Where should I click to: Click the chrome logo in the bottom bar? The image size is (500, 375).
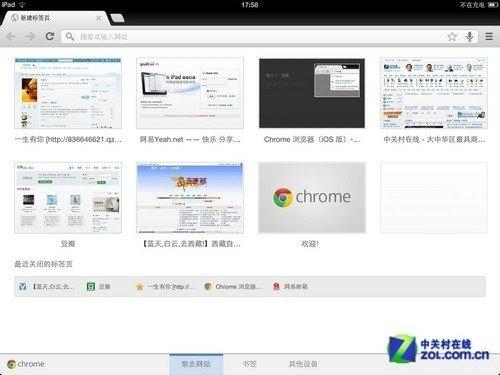(26, 364)
